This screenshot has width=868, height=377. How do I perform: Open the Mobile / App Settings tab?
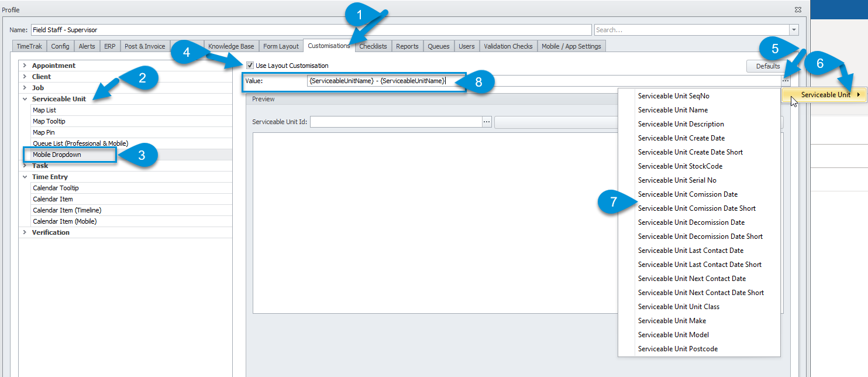point(570,45)
